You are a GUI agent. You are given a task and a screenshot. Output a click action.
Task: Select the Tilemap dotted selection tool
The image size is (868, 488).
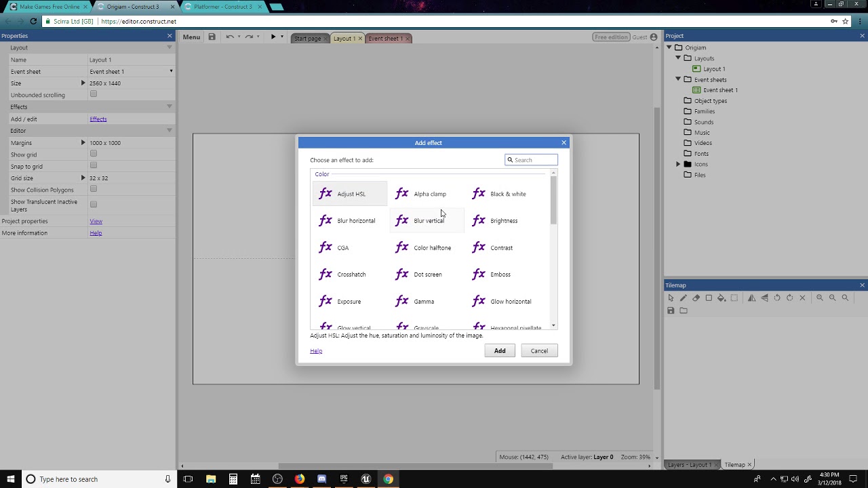point(734,298)
